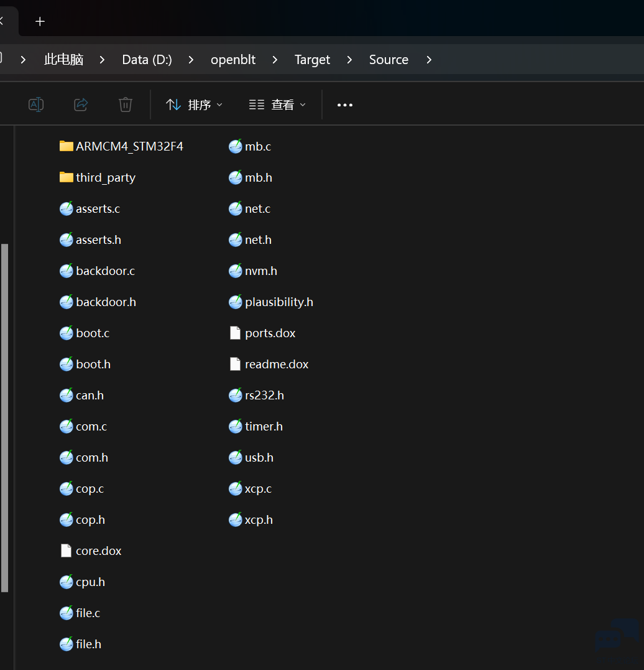644x670 pixels.
Task: Select cop.h file icon
Action: coord(66,519)
